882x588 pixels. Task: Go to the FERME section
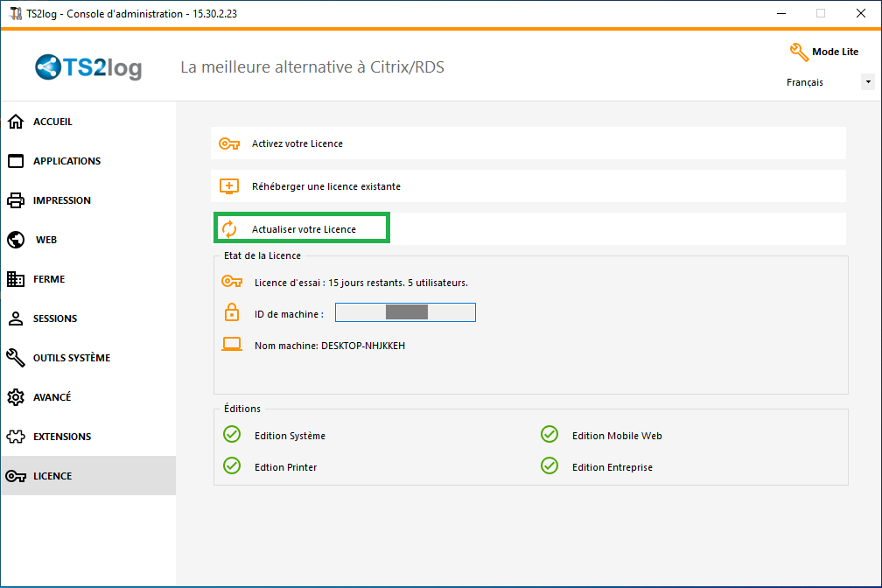pos(88,279)
